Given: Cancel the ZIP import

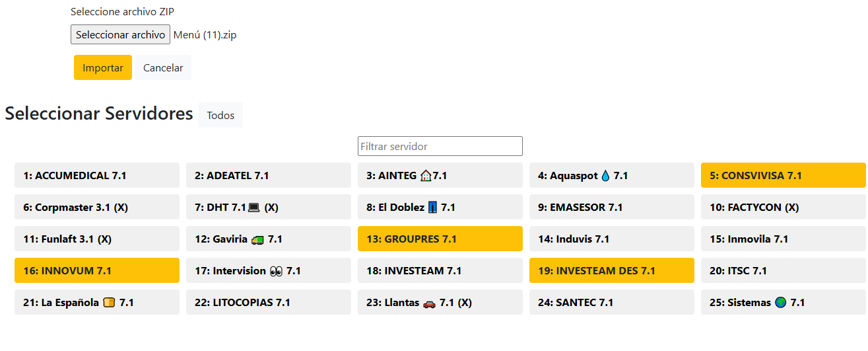Looking at the screenshot, I should (x=163, y=68).
